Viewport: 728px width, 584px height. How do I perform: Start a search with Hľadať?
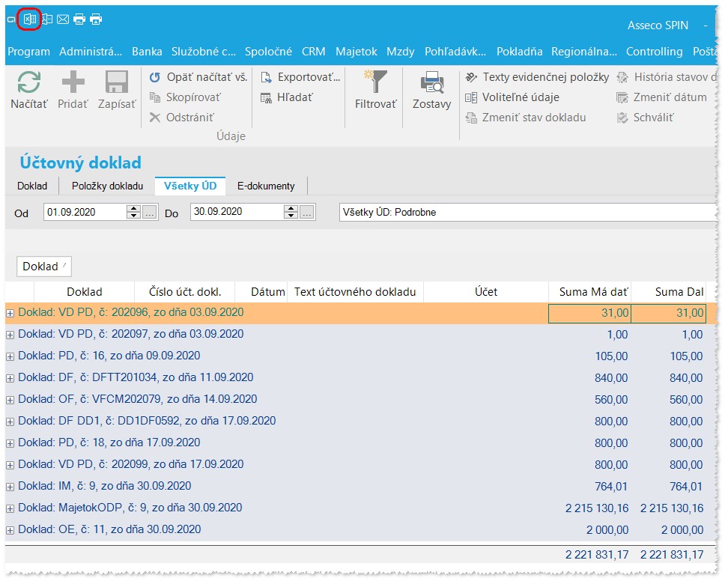tap(286, 97)
